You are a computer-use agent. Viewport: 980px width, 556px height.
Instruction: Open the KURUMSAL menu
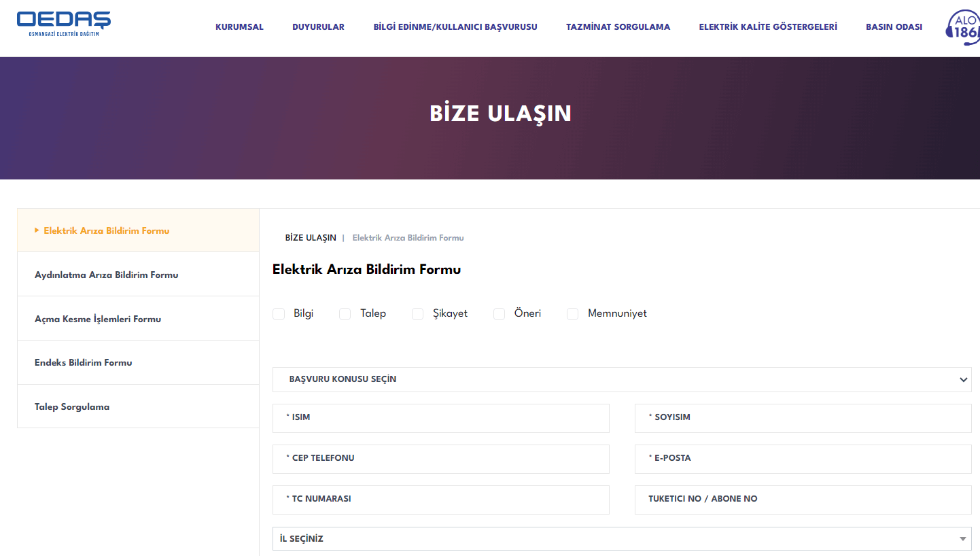click(x=239, y=27)
